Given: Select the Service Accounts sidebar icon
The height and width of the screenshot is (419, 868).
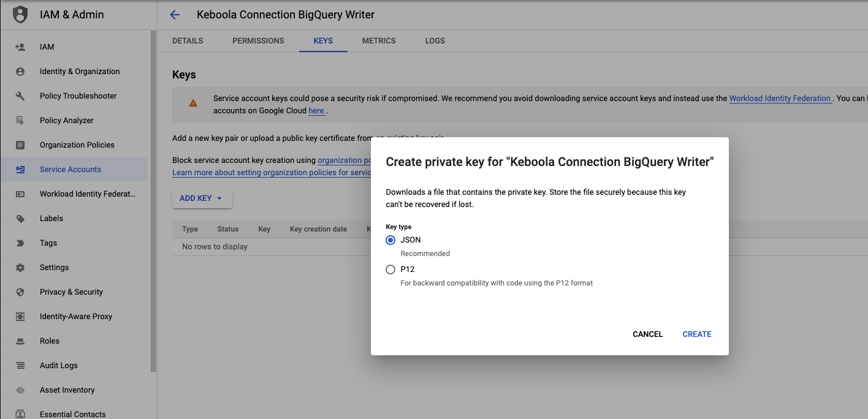Looking at the screenshot, I should (x=20, y=169).
